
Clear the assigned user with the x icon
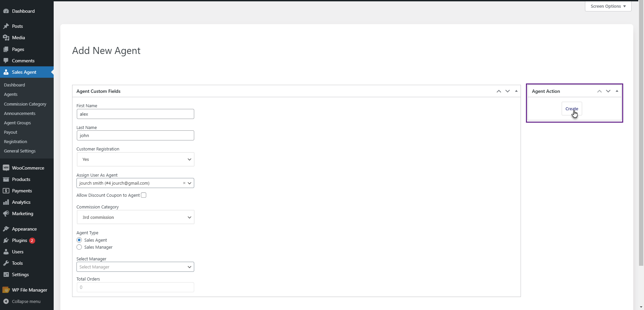tap(184, 183)
